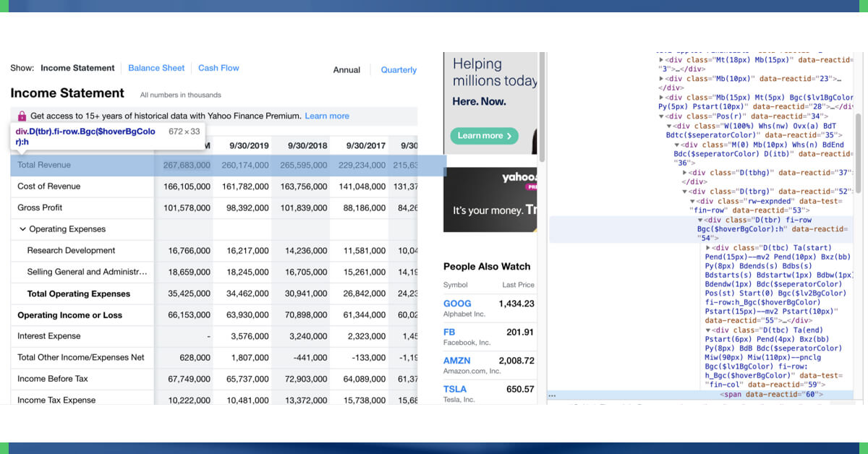Expand div data-reactid="23" in DevTools

(661, 78)
